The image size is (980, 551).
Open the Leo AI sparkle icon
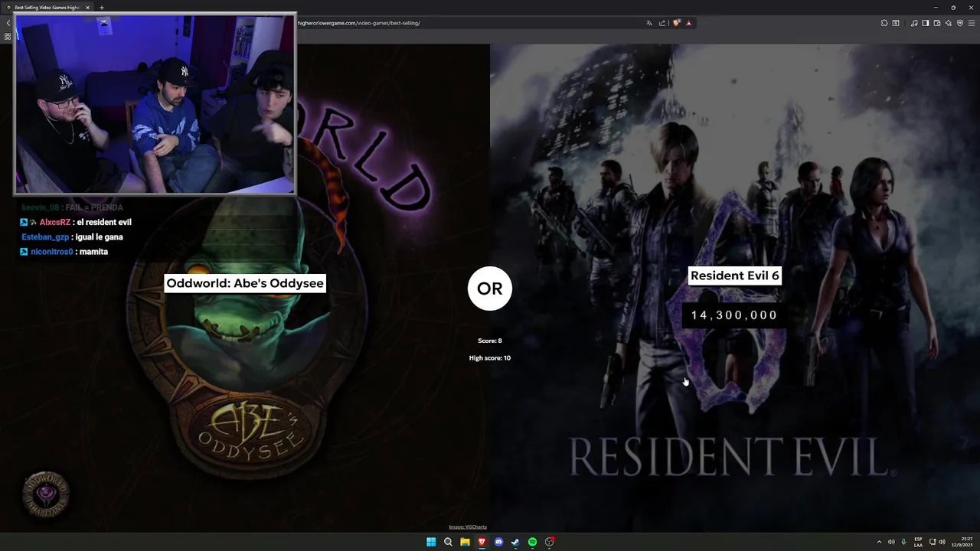click(949, 23)
